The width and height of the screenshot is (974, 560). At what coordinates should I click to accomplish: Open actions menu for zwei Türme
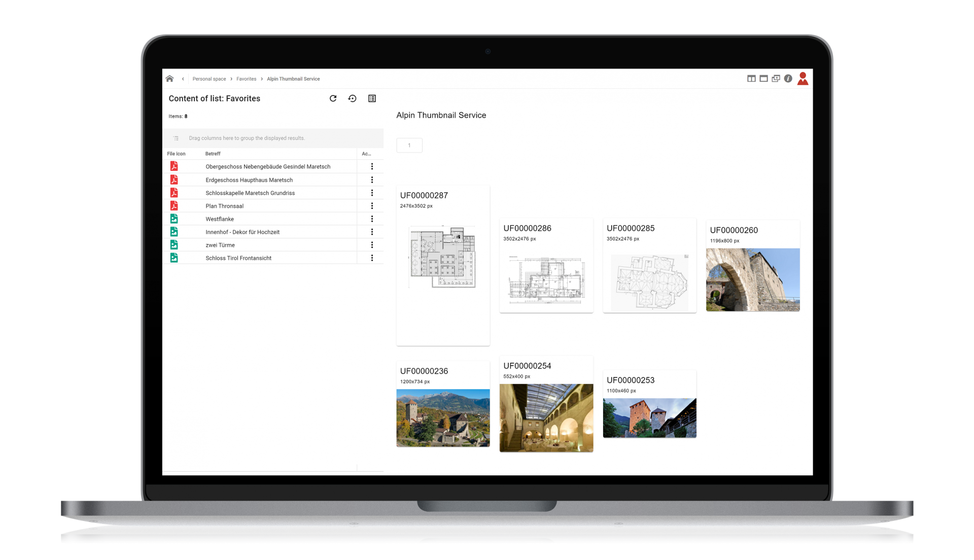(372, 245)
